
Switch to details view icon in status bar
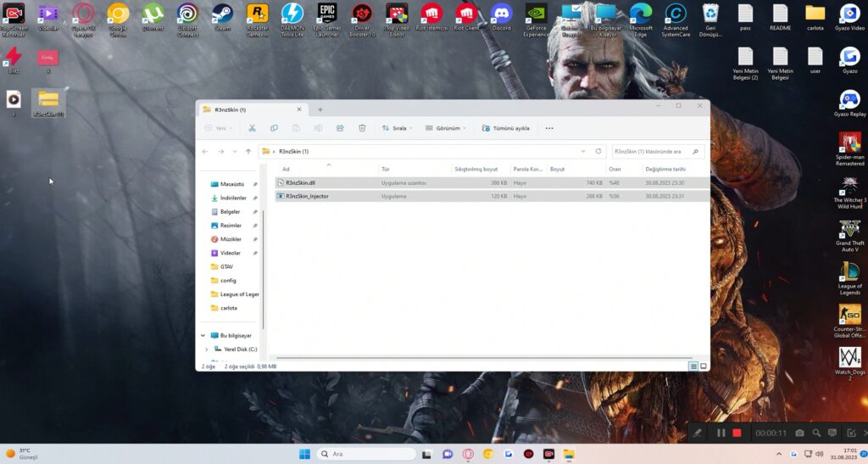click(693, 366)
